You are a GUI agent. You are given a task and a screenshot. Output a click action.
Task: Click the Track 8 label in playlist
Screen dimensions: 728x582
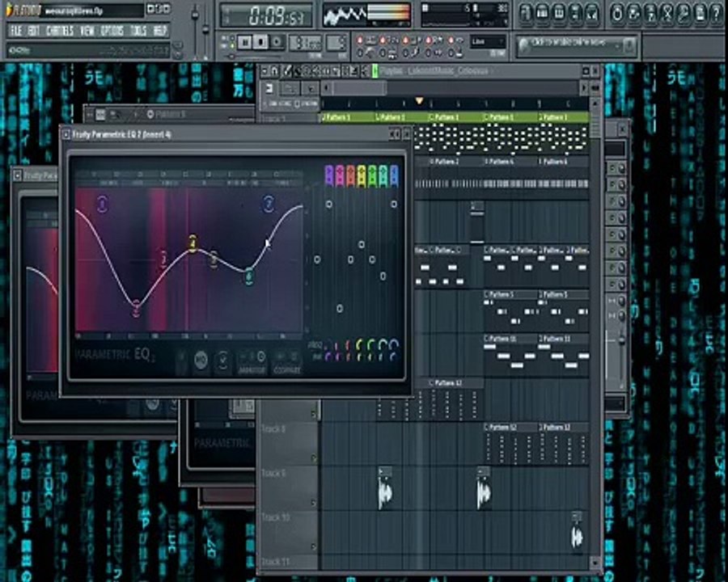click(273, 429)
